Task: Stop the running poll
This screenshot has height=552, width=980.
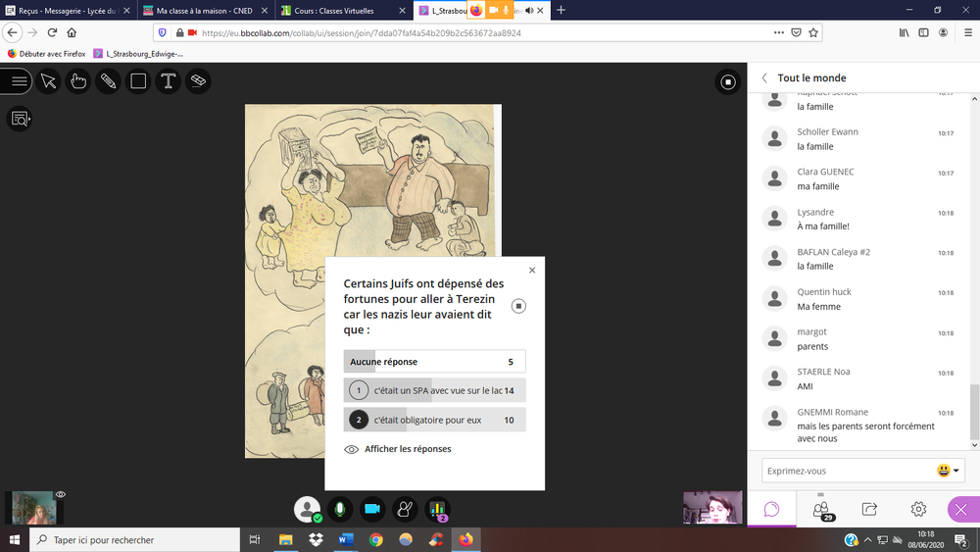Action: pyautogui.click(x=518, y=306)
